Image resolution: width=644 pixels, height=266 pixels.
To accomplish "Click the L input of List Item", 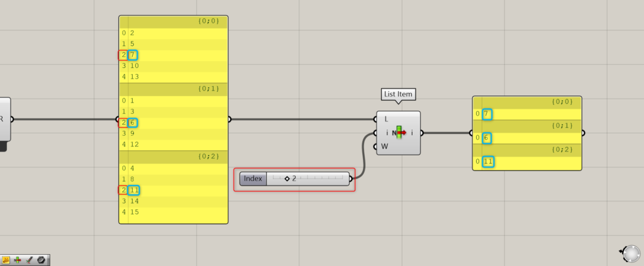I will (386, 119).
